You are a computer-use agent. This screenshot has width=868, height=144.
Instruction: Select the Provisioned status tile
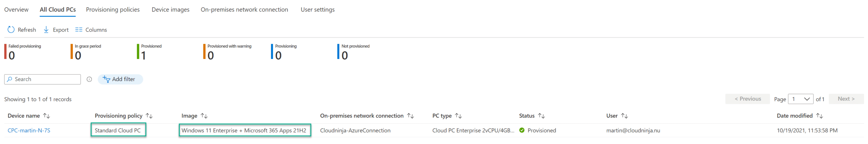coord(149,52)
